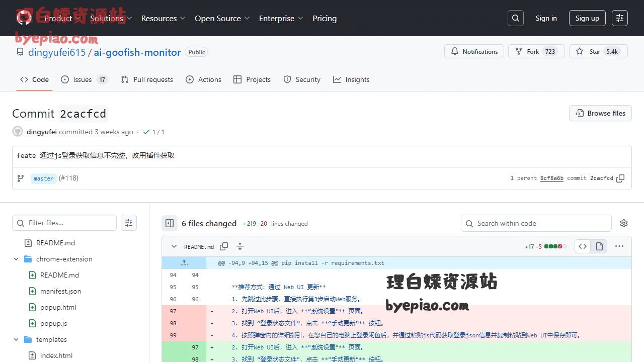This screenshot has height=362, width=644.
Task: Open dingyufei author avatar
Action: (18, 132)
